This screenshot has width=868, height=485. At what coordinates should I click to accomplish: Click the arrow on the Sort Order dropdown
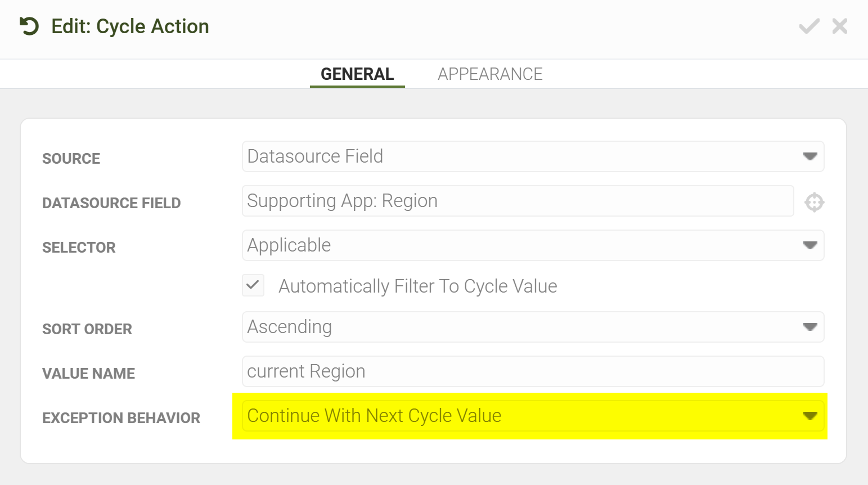tap(810, 327)
